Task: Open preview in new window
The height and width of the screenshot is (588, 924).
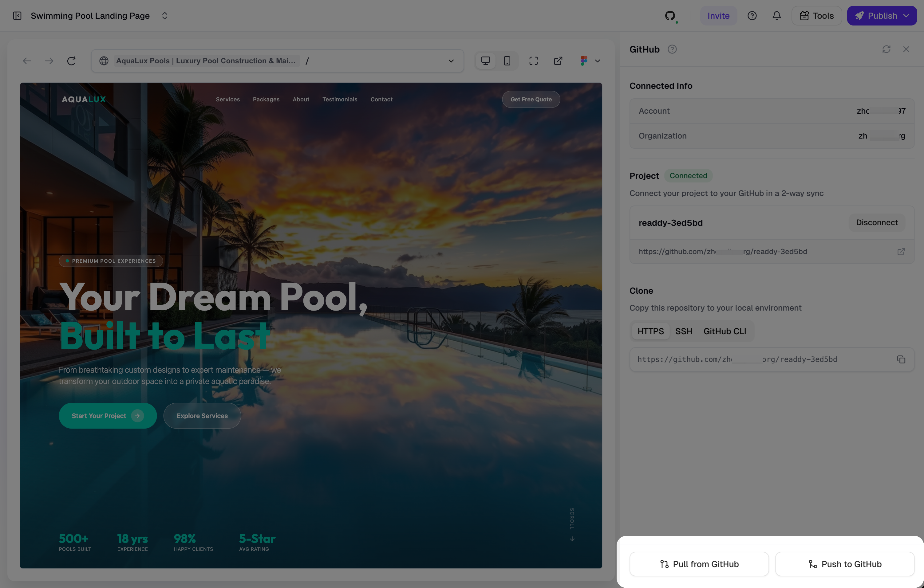Action: [558, 61]
